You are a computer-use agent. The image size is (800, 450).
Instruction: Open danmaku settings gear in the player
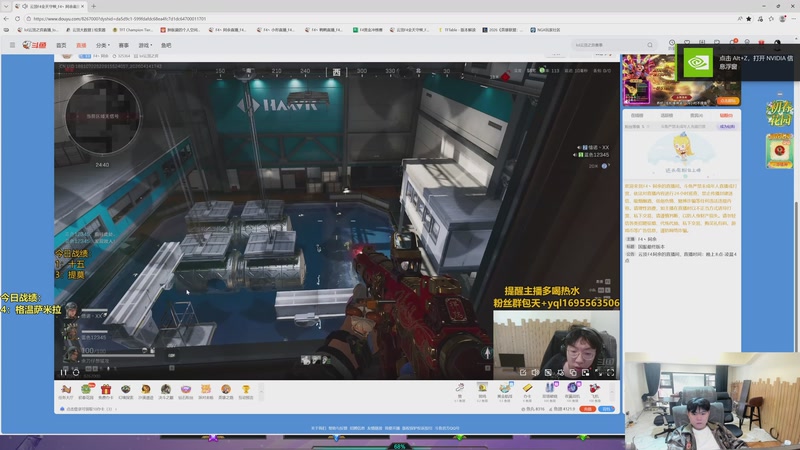561,373
